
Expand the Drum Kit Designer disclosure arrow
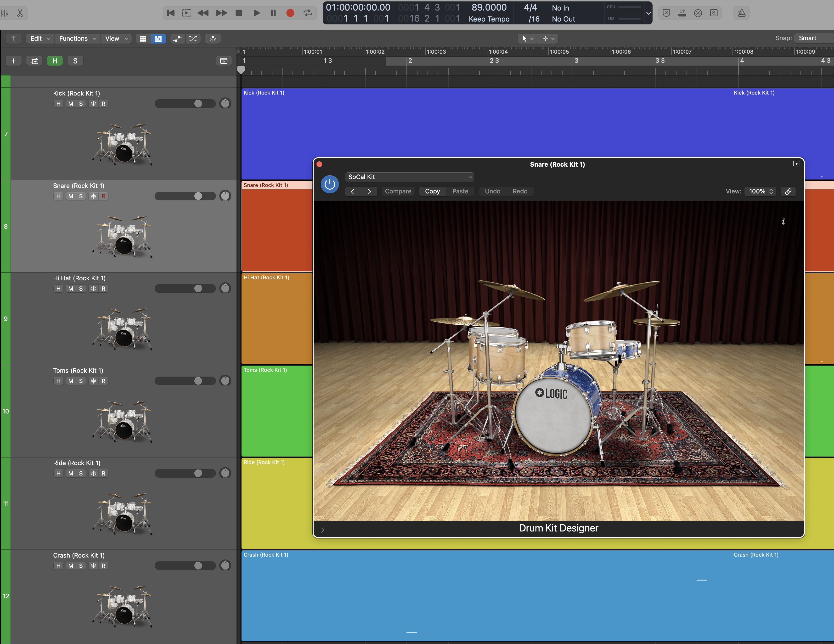[x=322, y=530]
